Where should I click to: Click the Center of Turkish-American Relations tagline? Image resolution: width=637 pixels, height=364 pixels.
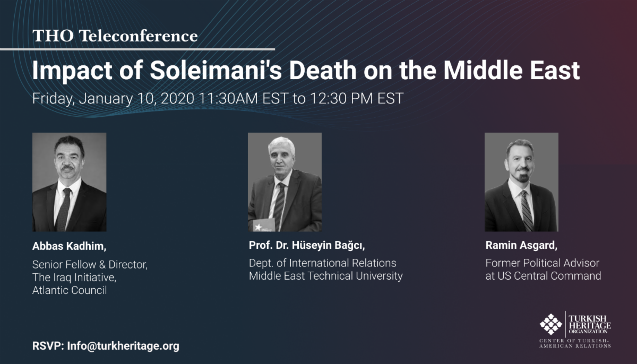tap(575, 343)
